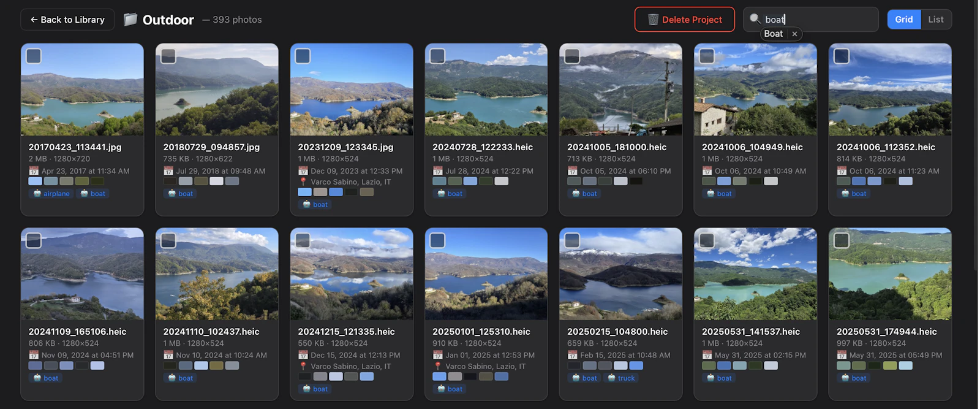Select checkbox on 20250531_174944.heic

click(842, 240)
